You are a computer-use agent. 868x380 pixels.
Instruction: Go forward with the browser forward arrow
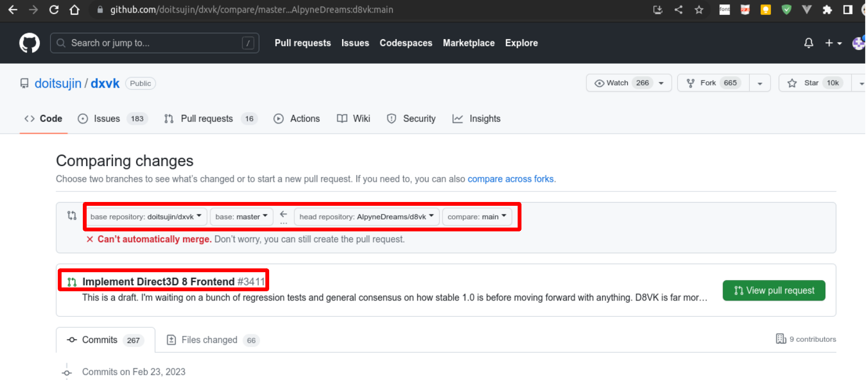pos(33,10)
